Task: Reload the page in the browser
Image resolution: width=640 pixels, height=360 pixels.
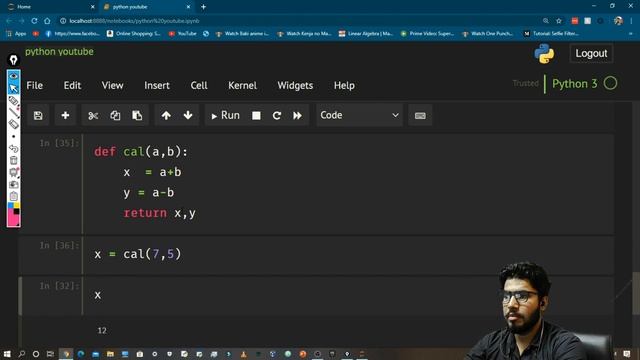Action: pyautogui.click(x=34, y=21)
